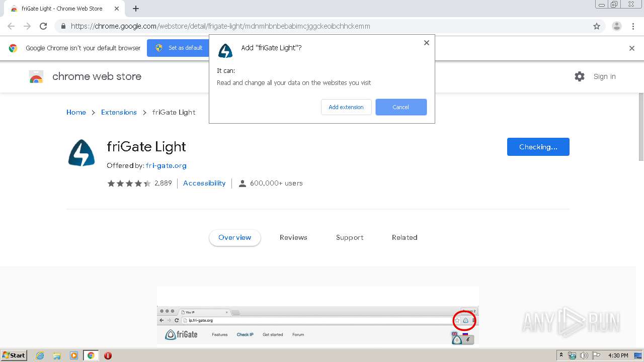
Task: Open the Windows Start menu
Action: (14, 355)
